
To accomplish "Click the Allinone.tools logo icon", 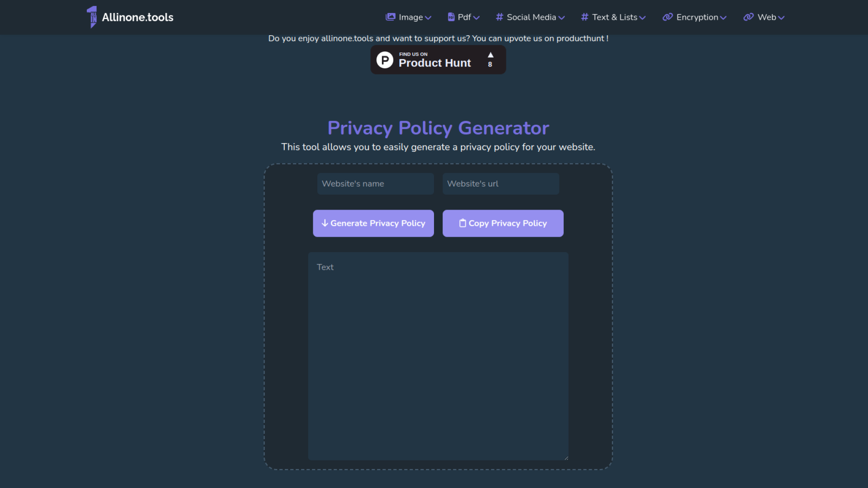I will click(92, 17).
